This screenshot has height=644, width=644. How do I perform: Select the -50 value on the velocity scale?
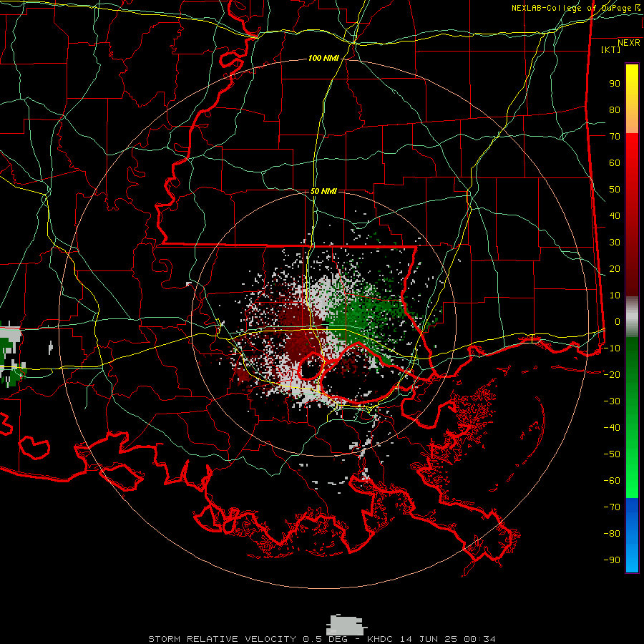pos(612,454)
